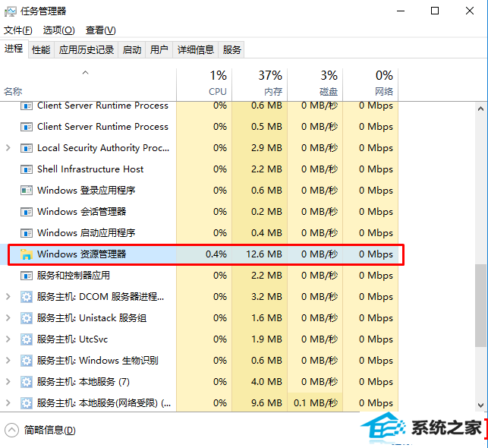Screen dimensions: 488x448
Task: Click icon of second Client Server Runtime Process
Action: tap(27, 127)
